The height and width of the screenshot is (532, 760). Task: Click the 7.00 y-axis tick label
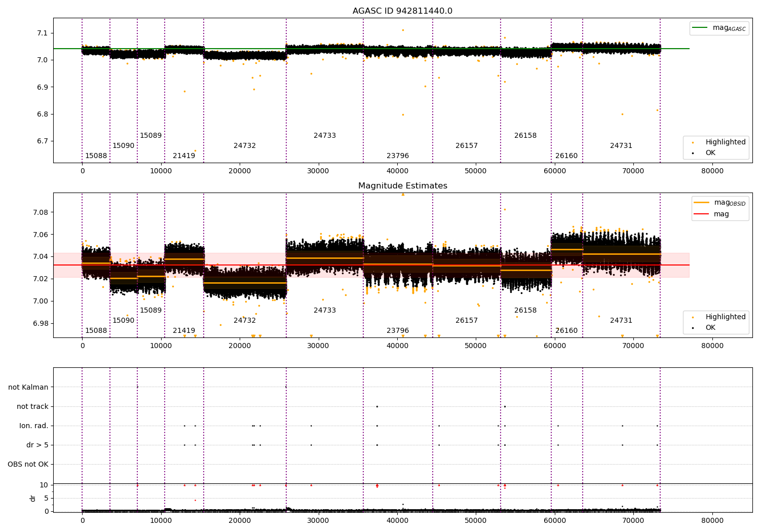(41, 301)
